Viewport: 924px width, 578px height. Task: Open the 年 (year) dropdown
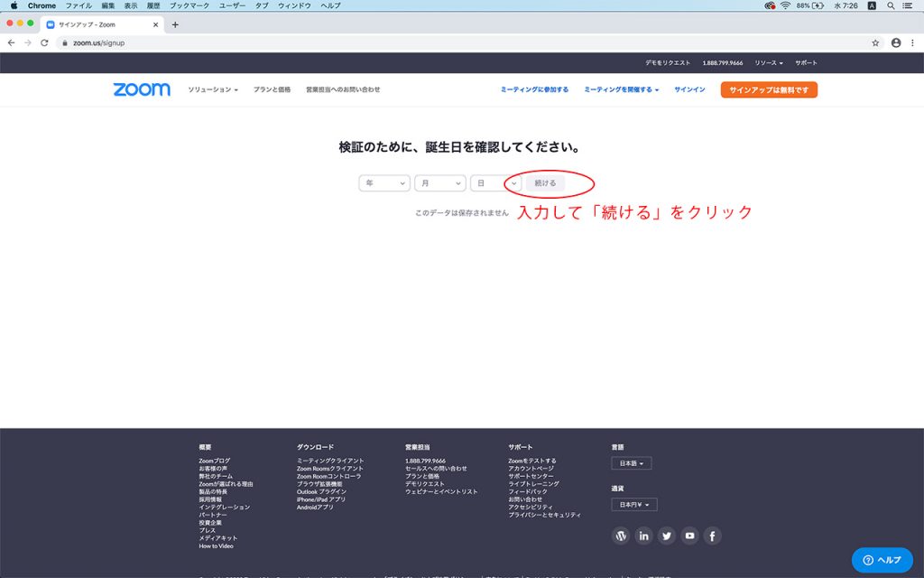pyautogui.click(x=384, y=182)
